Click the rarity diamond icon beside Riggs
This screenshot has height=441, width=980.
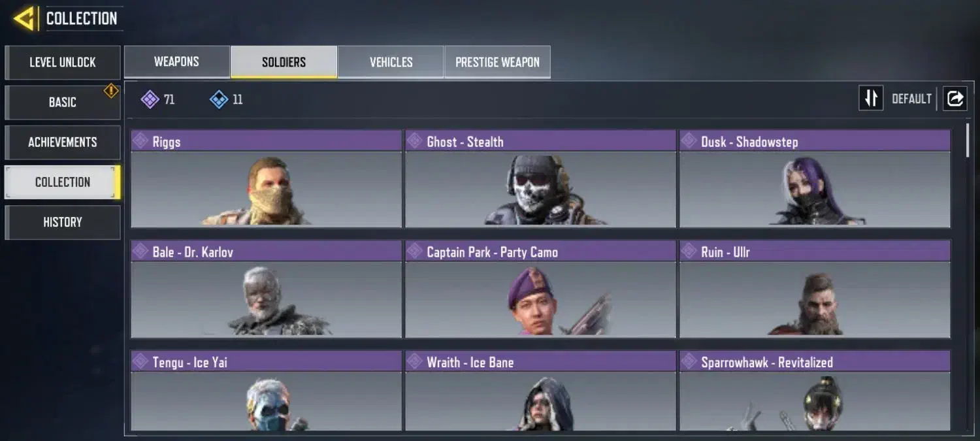coord(140,141)
